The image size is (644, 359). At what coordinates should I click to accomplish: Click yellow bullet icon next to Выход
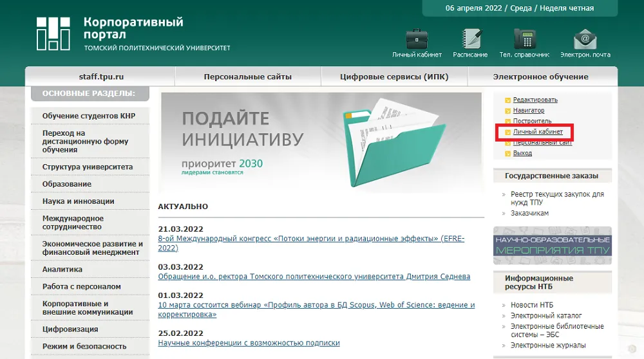tap(507, 154)
